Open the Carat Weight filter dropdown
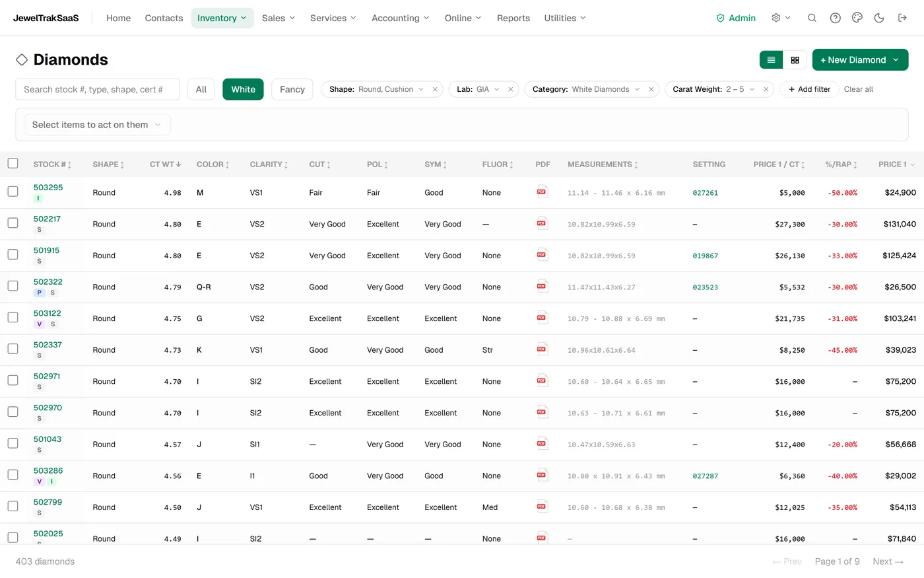The height and width of the screenshot is (578, 924). [713, 89]
